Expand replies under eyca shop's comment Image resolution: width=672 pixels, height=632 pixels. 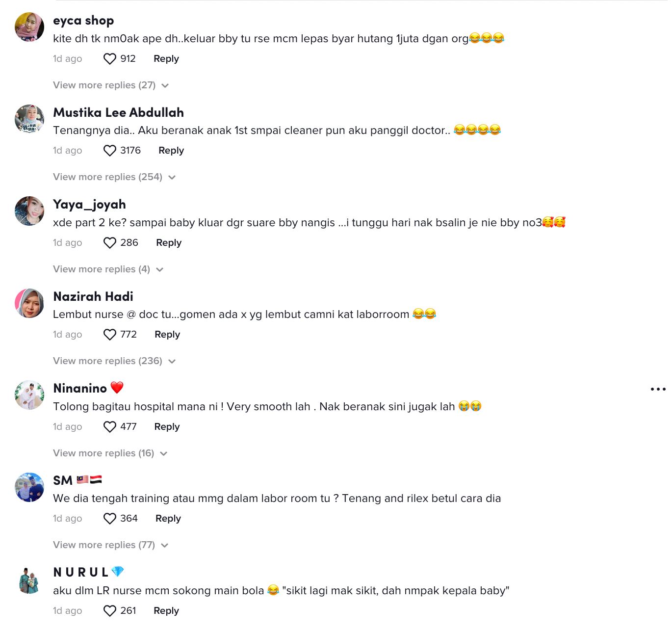click(x=104, y=85)
